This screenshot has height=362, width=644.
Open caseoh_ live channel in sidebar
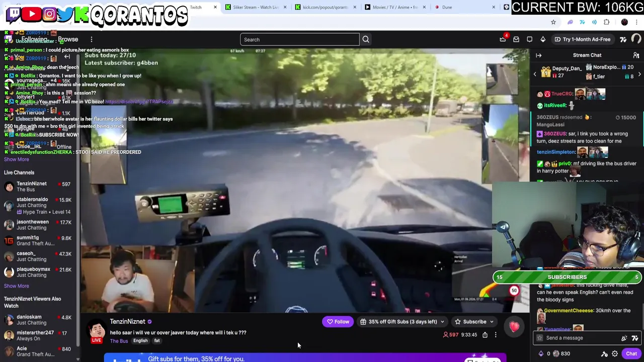pyautogui.click(x=38, y=256)
